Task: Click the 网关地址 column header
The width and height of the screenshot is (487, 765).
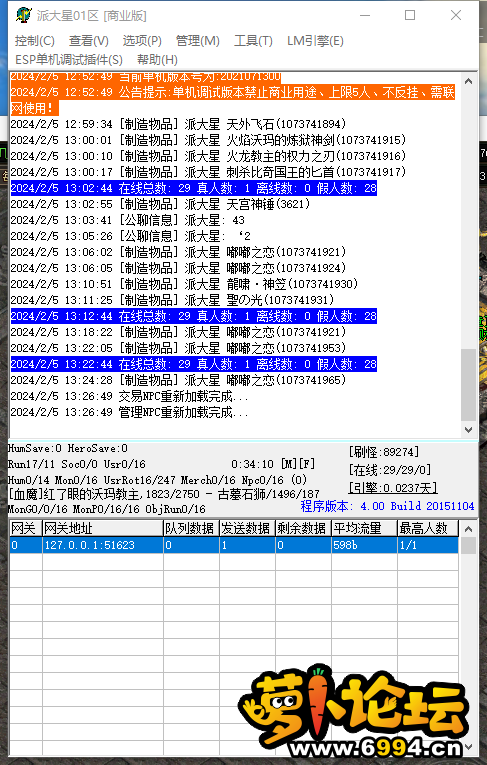Action: pyautogui.click(x=102, y=528)
